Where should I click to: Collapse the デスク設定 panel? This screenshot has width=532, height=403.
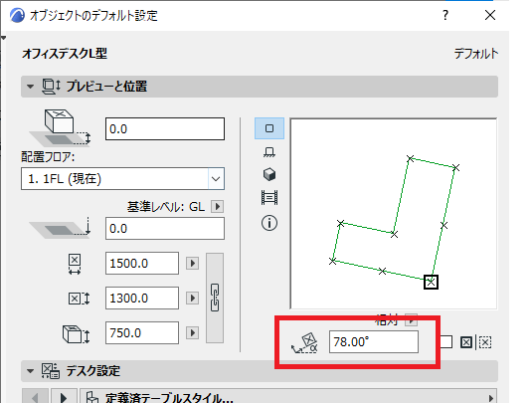[x=30, y=371]
